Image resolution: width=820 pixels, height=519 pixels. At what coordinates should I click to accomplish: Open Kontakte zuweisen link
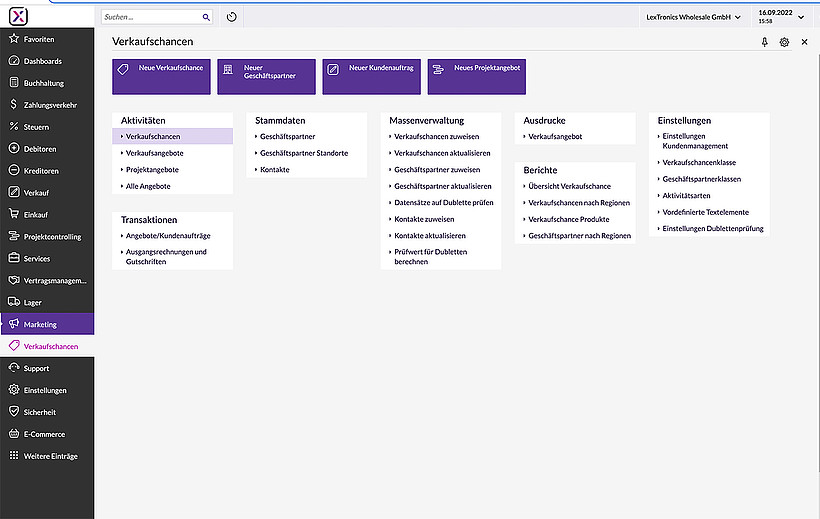pyautogui.click(x=424, y=219)
